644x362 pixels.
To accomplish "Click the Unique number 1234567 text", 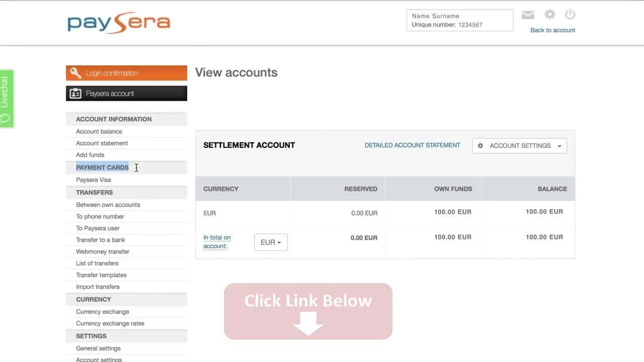I will coord(447,25).
